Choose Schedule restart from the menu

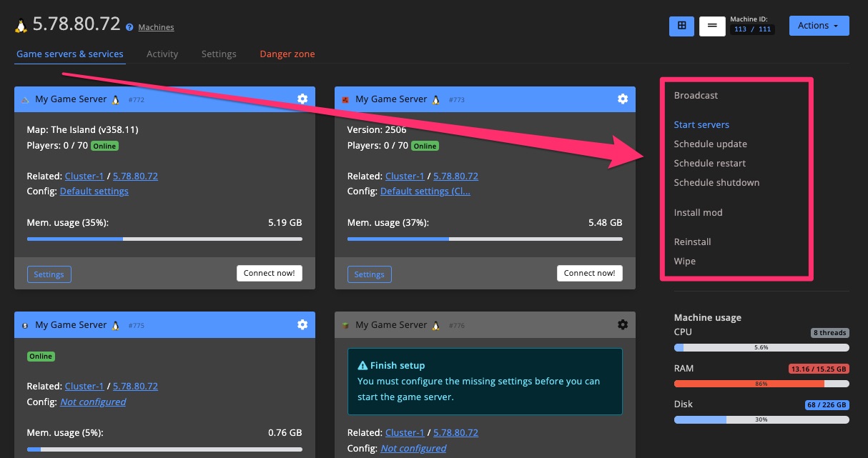[x=710, y=163]
